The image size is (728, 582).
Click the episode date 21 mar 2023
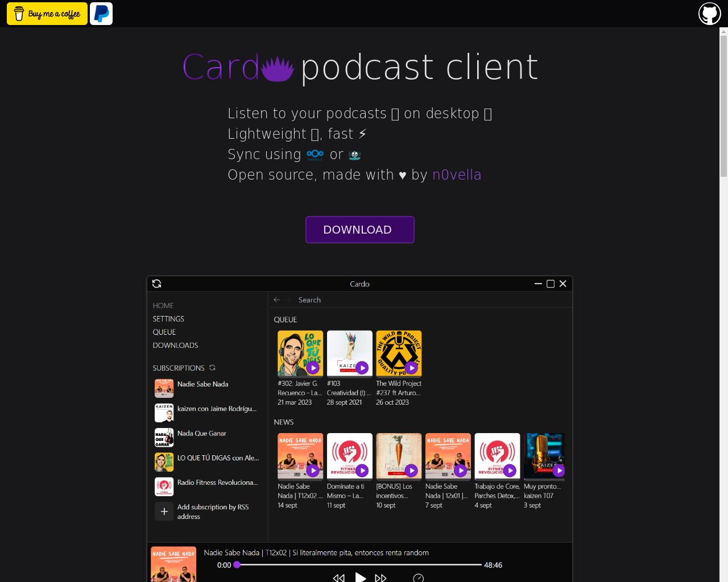point(295,402)
